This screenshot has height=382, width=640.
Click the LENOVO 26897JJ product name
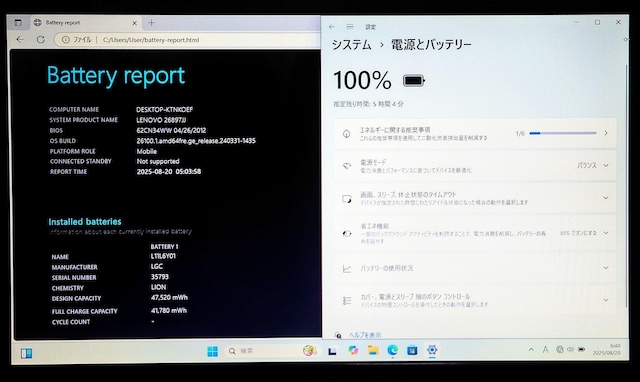pos(161,120)
